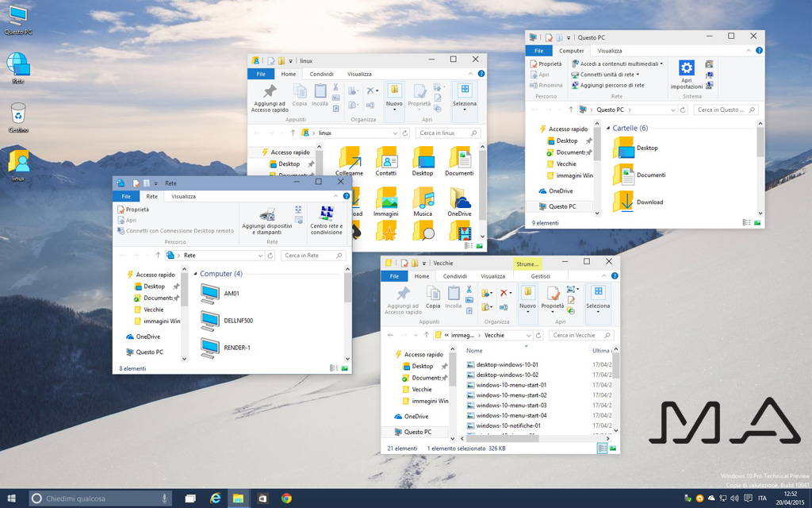This screenshot has width=812, height=508.
Task: Open the File tab in the Questo PC window
Action: click(539, 51)
